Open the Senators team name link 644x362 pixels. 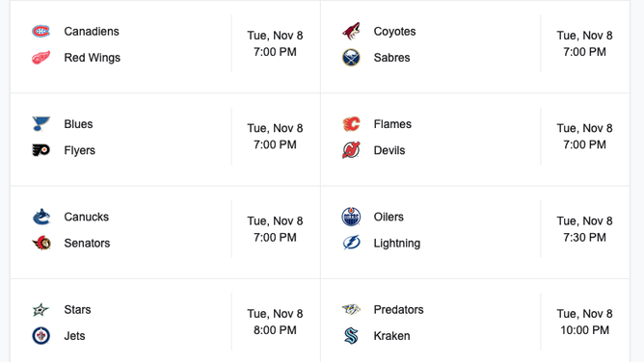coord(87,244)
